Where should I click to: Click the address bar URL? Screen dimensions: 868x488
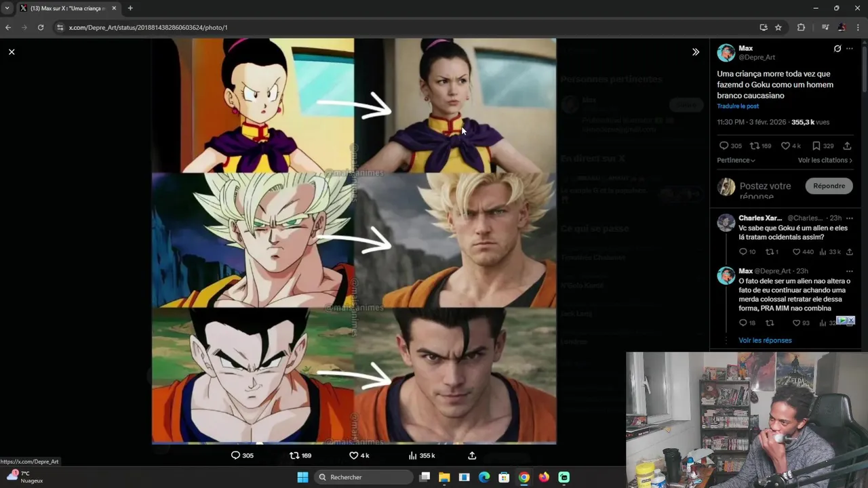[148, 28]
